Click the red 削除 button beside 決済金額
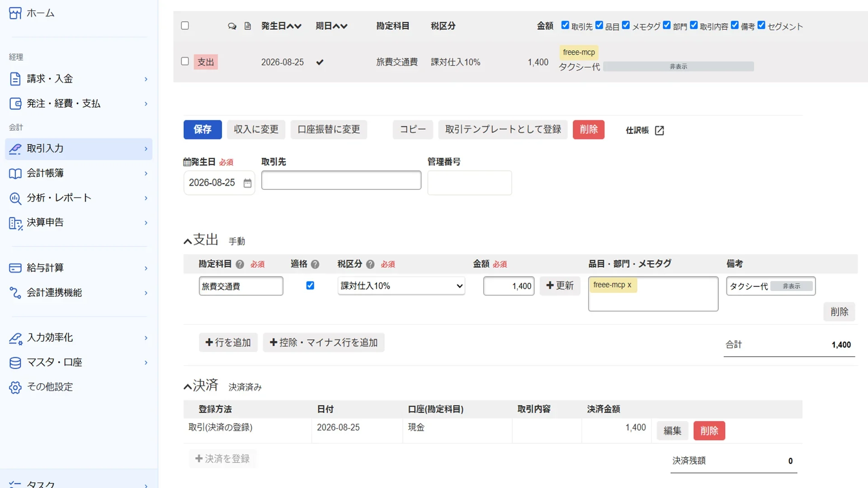Screen dimensions: 868x488 click(x=709, y=431)
